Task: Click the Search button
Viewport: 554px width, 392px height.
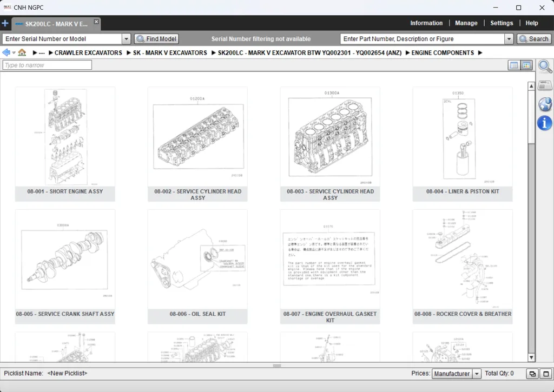Action: (x=533, y=39)
